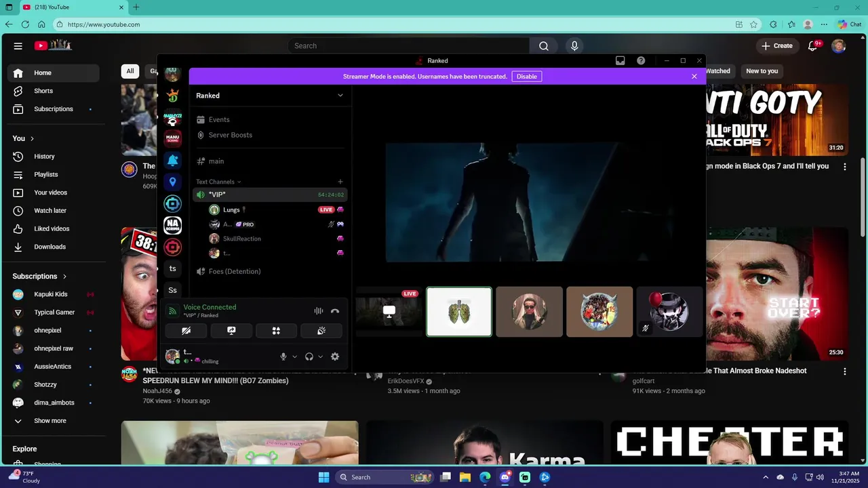Viewport: 868px width, 488px height.
Task: Open Discord inbox icon
Action: click(620, 60)
